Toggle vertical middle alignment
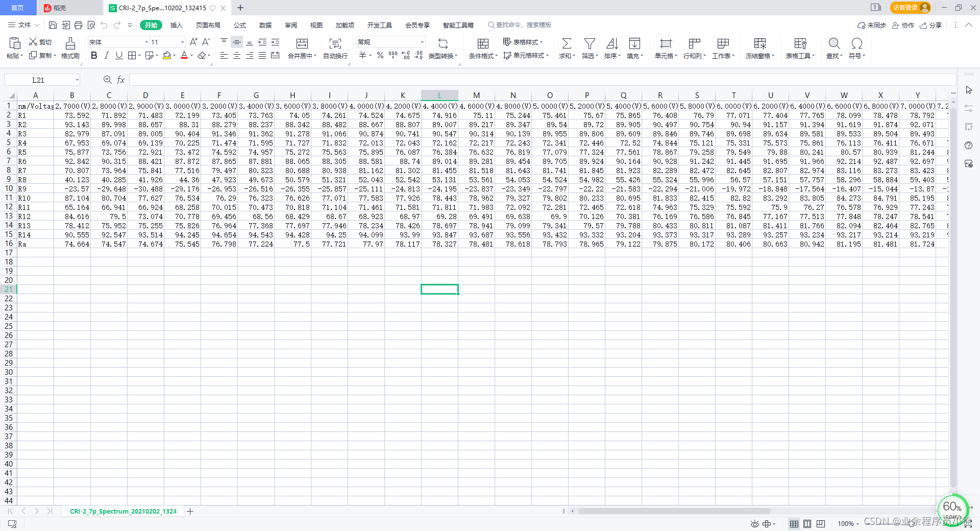This screenshot has width=980, height=531. (237, 42)
